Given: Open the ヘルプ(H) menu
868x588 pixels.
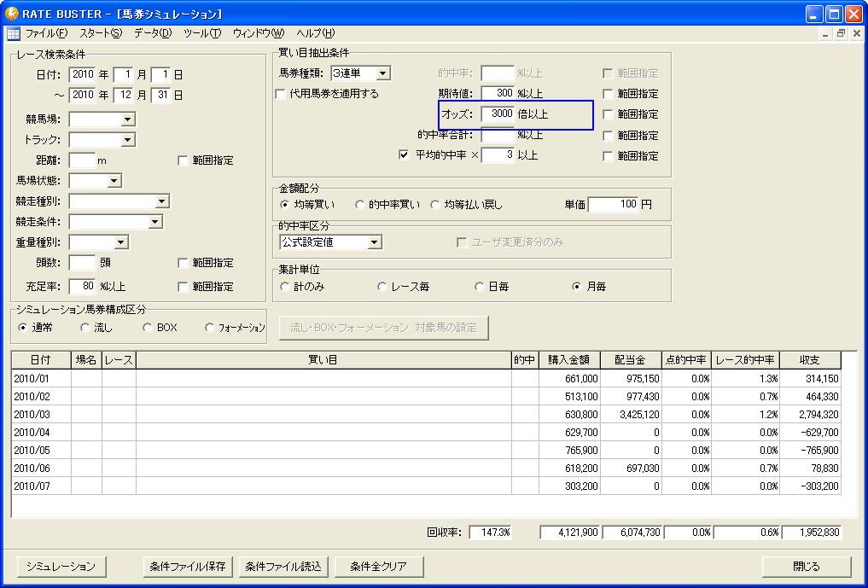Looking at the screenshot, I should tap(316, 33).
